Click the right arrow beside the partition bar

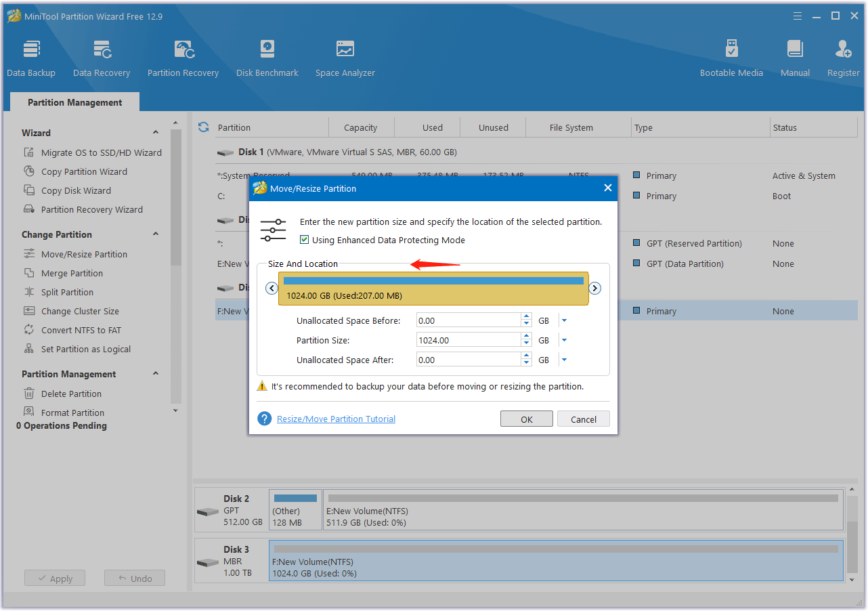tap(594, 289)
